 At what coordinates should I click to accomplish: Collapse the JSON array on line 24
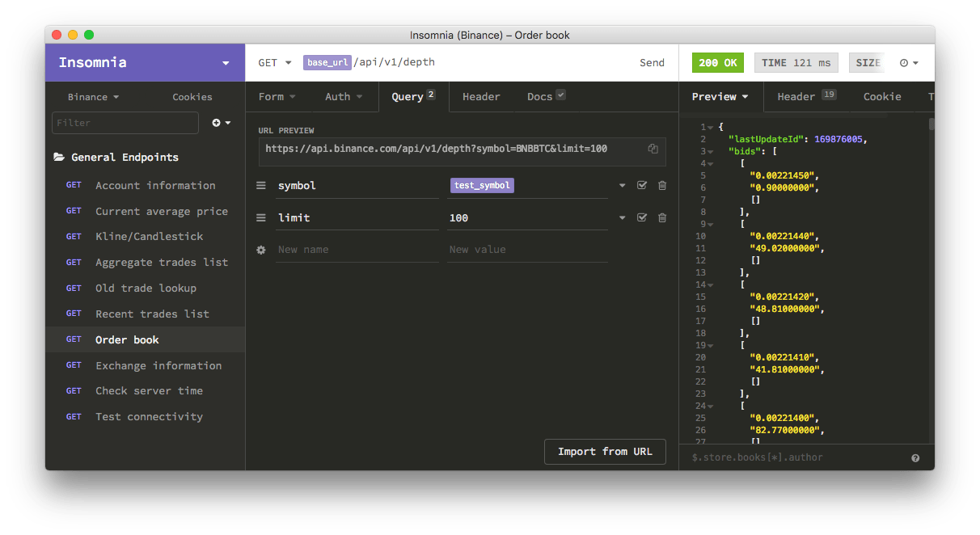click(x=711, y=406)
